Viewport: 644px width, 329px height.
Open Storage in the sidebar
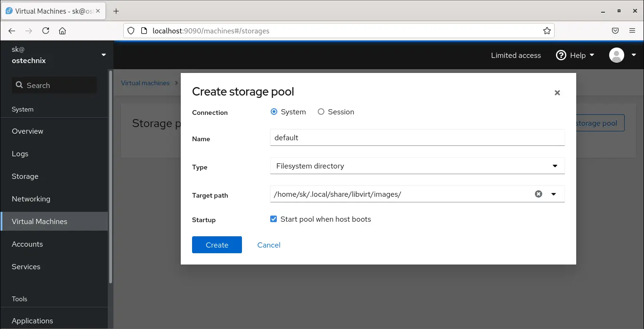coord(54,177)
